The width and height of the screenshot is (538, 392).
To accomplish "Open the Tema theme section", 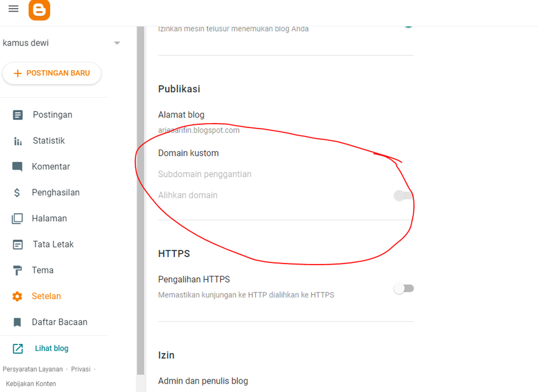I will (42, 270).
